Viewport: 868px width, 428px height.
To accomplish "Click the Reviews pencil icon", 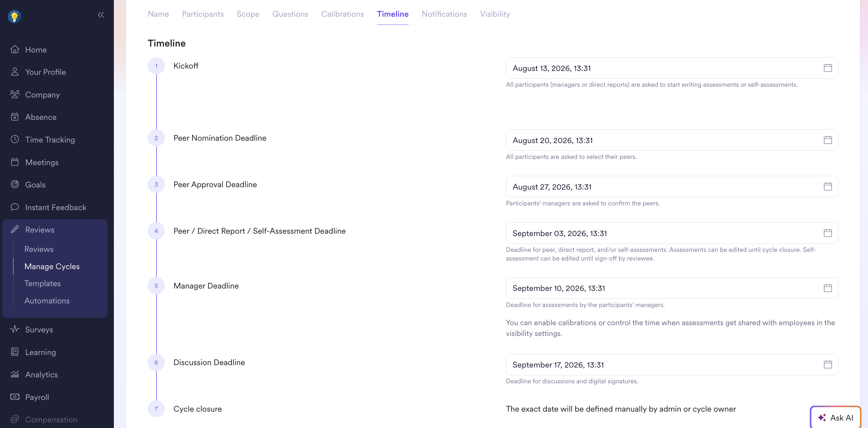I will click(x=15, y=229).
